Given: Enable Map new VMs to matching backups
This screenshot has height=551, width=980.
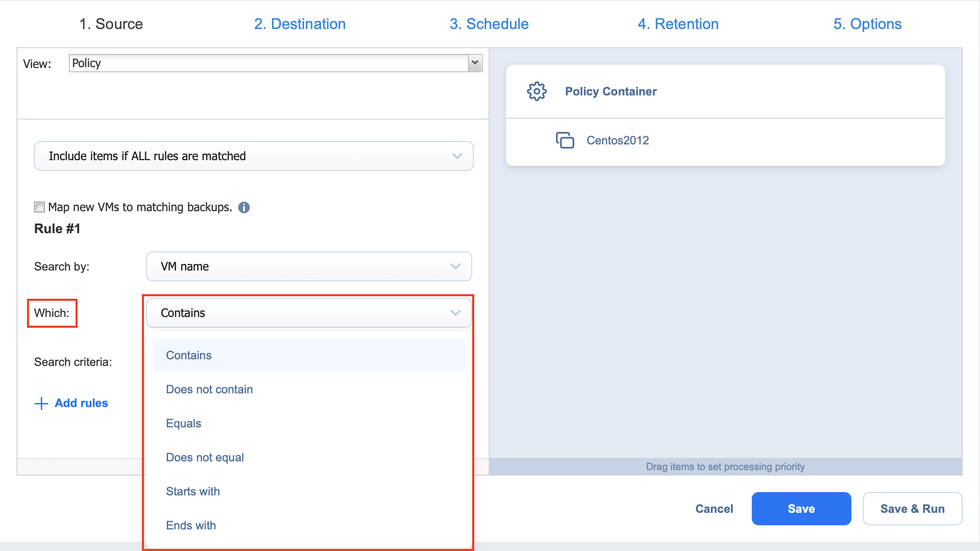Looking at the screenshot, I should tap(39, 207).
